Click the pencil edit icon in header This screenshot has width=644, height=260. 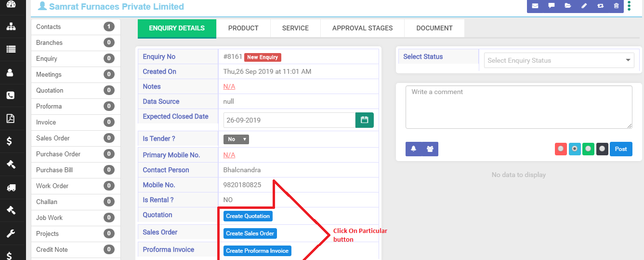[584, 6]
